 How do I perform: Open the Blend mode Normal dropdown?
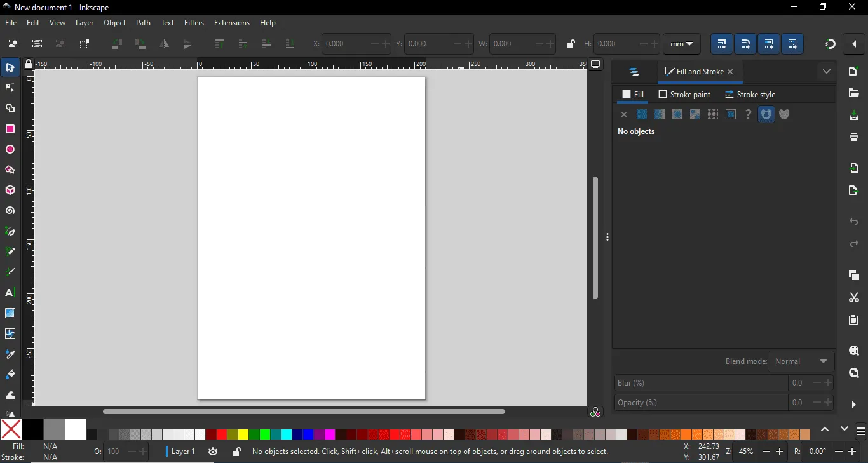point(801,361)
